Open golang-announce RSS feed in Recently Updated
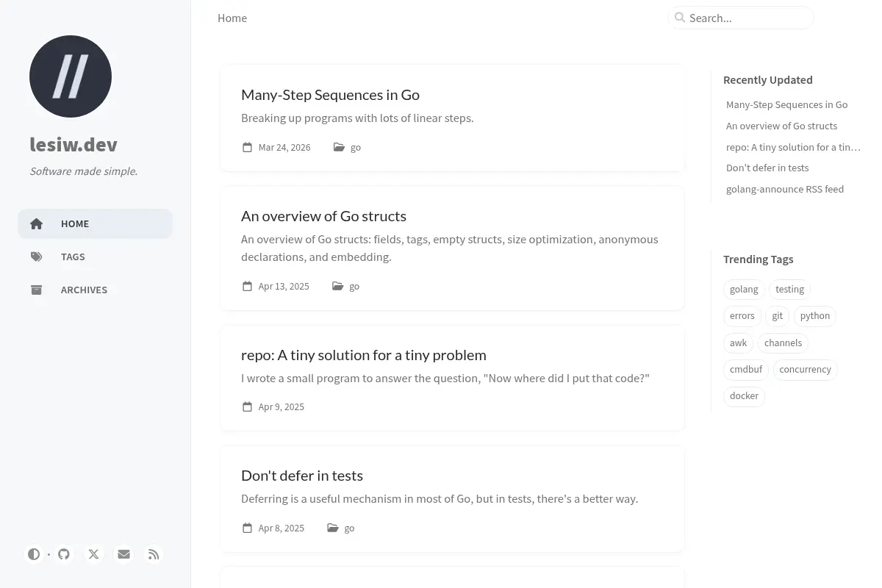This screenshot has height=588, width=882. point(785,189)
